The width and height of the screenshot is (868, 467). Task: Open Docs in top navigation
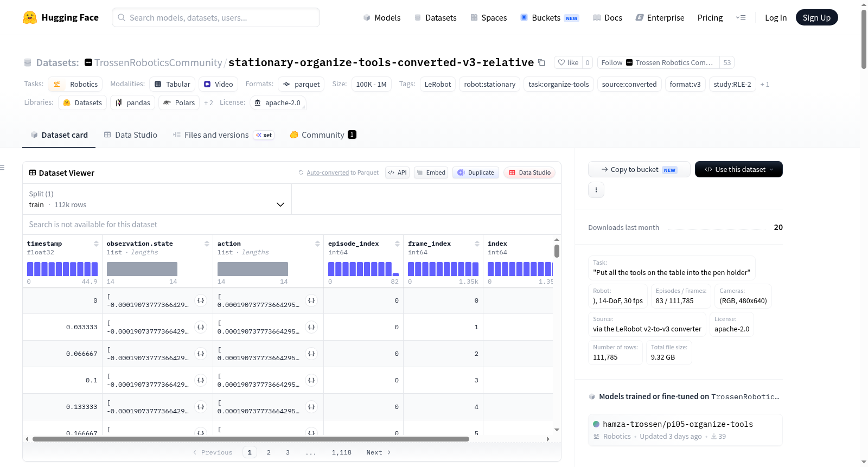tap(608, 17)
